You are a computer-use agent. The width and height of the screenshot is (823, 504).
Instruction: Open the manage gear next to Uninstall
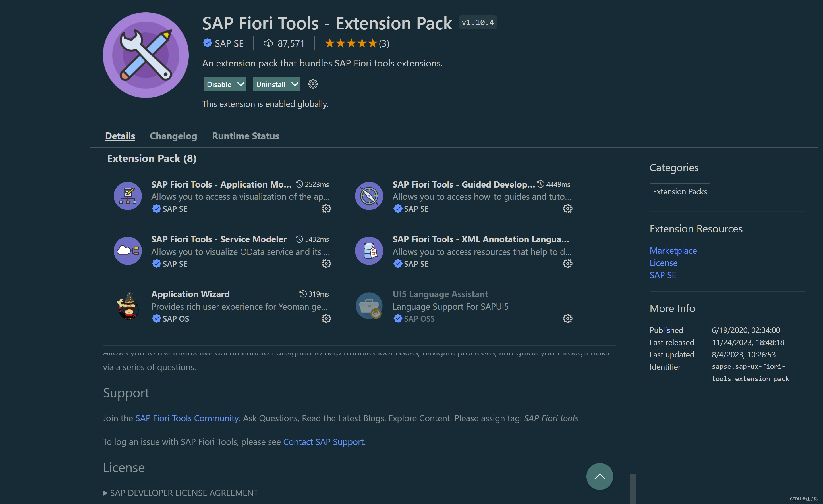click(313, 84)
